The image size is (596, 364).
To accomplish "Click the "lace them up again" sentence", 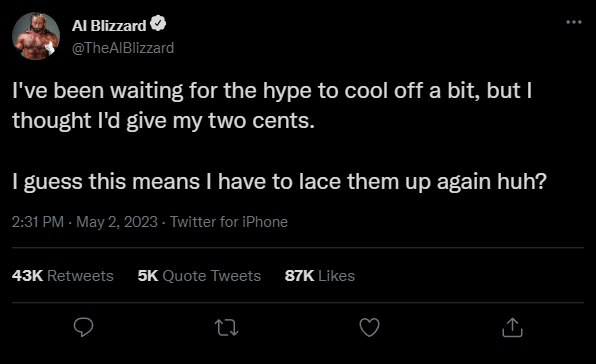I will [x=279, y=181].
